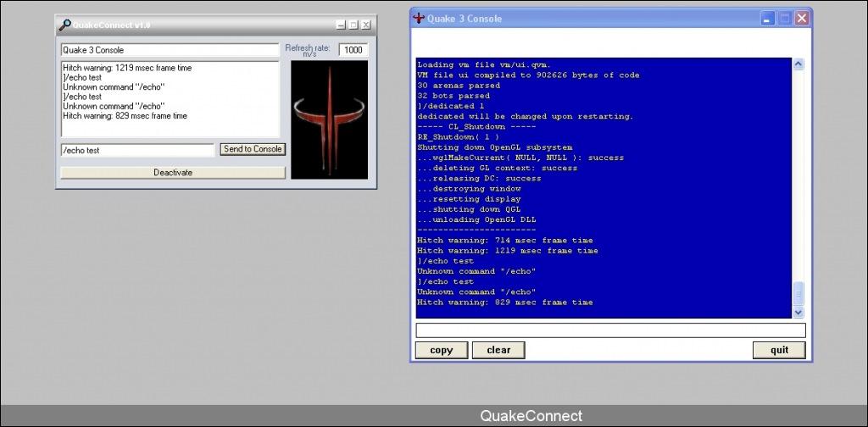The image size is (868, 427).
Task: Click the QuakeConnect magnifier title bar icon
Action: coord(64,25)
